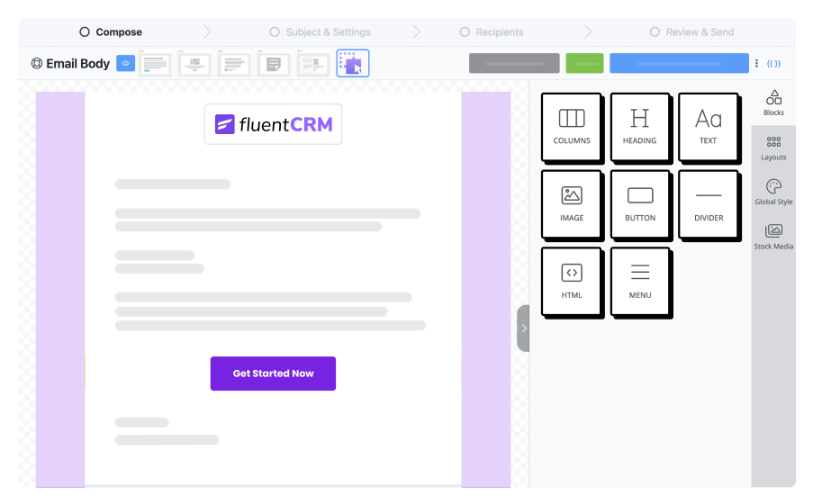Go to the Subject & Settings step
The image size is (813, 504).
pos(320,32)
